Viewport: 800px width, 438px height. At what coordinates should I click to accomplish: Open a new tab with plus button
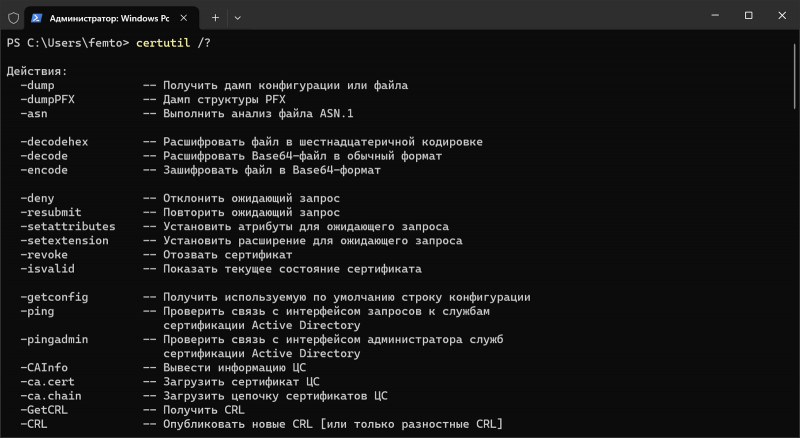[x=215, y=18]
